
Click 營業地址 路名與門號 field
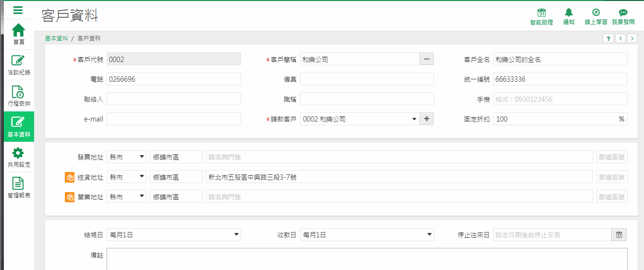(400, 196)
